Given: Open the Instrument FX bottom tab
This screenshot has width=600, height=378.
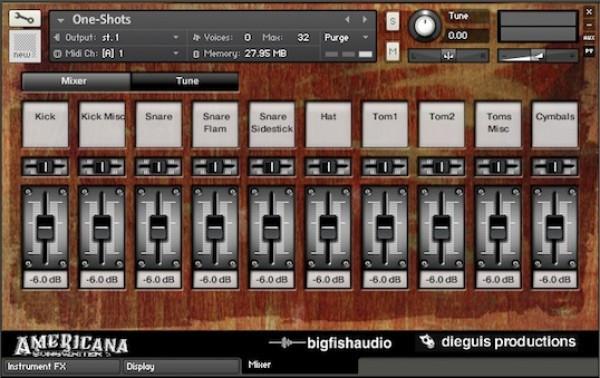Looking at the screenshot, I should point(61,367).
